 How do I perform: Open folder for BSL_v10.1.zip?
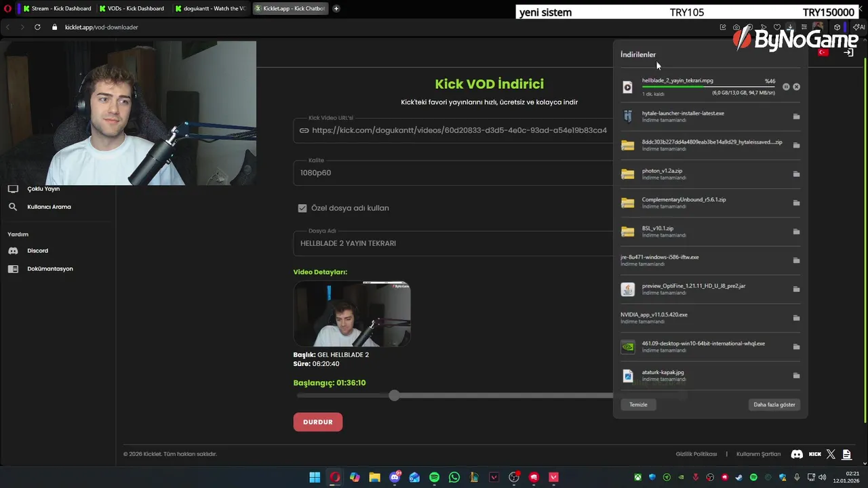click(x=796, y=232)
